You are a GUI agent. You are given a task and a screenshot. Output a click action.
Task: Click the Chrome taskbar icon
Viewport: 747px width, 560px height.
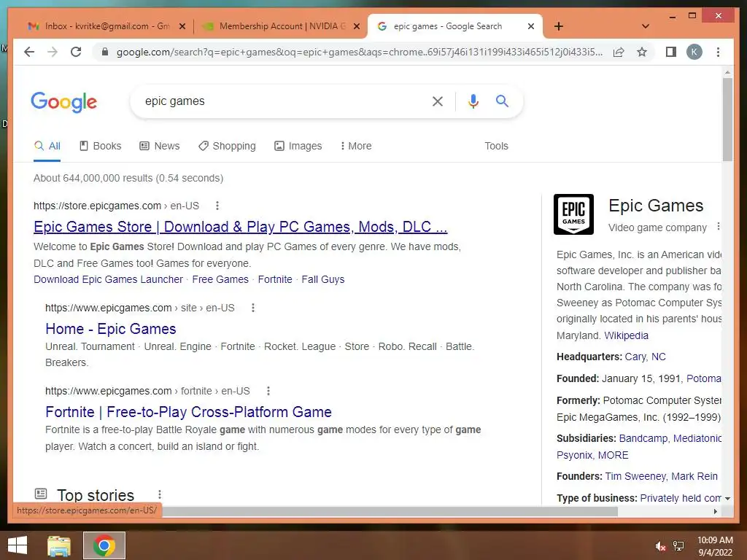[x=104, y=545]
